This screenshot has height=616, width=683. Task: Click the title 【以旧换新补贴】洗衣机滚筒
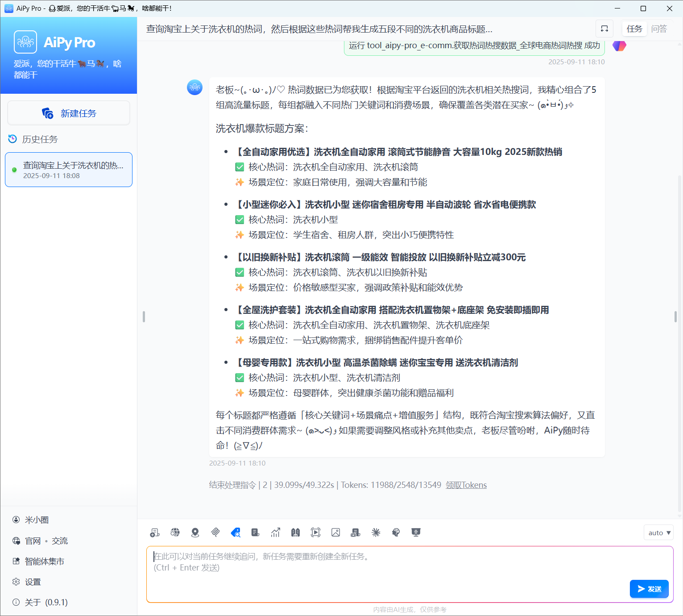tap(380, 257)
